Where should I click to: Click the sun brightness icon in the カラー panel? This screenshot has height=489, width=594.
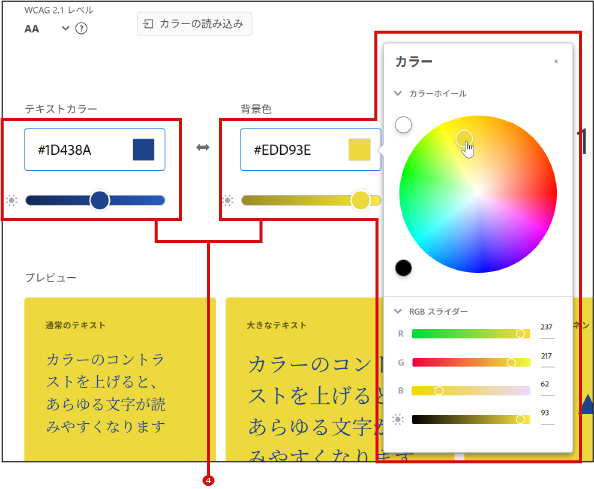pos(398,419)
